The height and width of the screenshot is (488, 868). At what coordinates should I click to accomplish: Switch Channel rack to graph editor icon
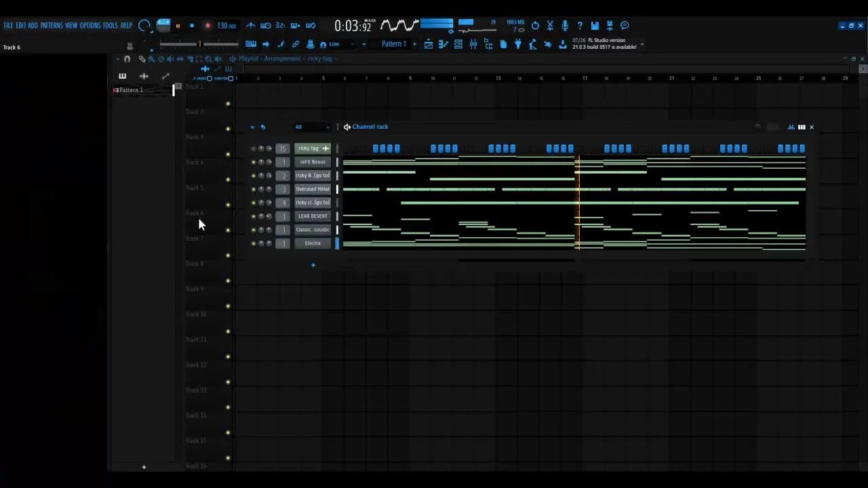click(x=791, y=127)
